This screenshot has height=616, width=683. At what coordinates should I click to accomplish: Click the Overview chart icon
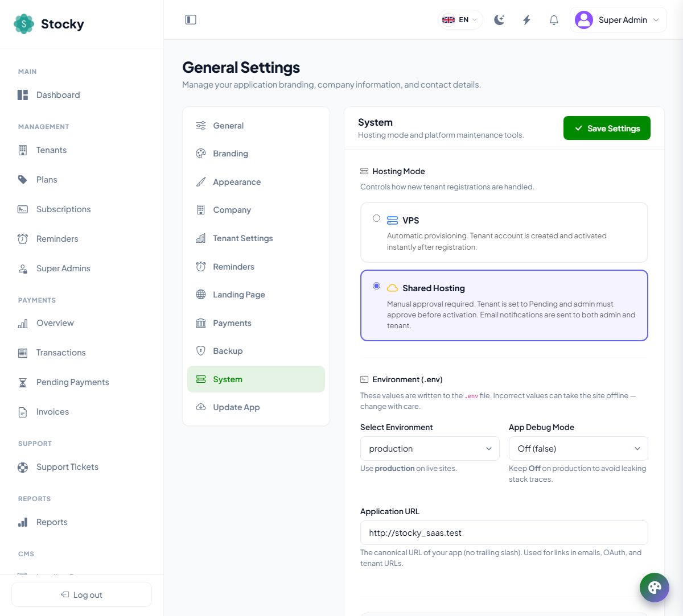click(x=23, y=323)
